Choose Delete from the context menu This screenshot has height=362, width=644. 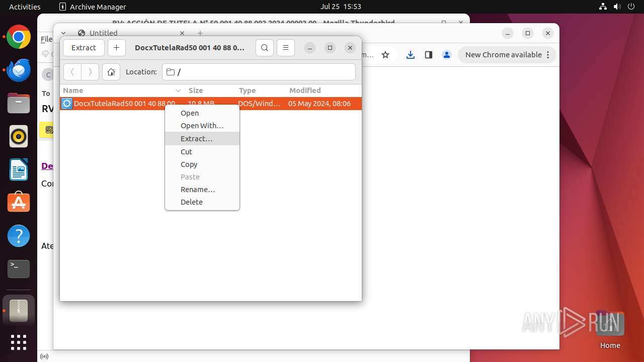[x=202, y=202]
